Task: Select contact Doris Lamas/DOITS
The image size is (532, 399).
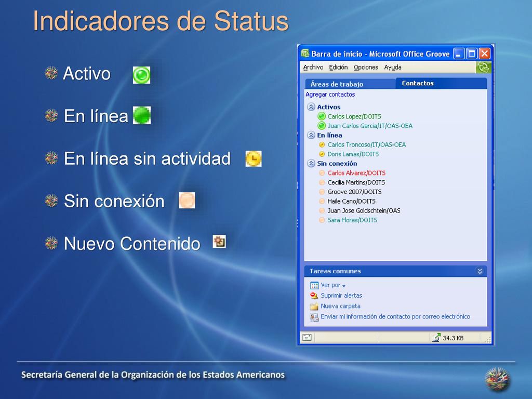Action: coord(353,154)
